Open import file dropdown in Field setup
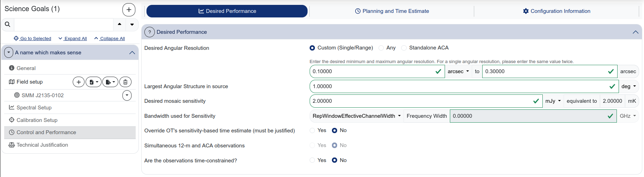 tap(94, 82)
